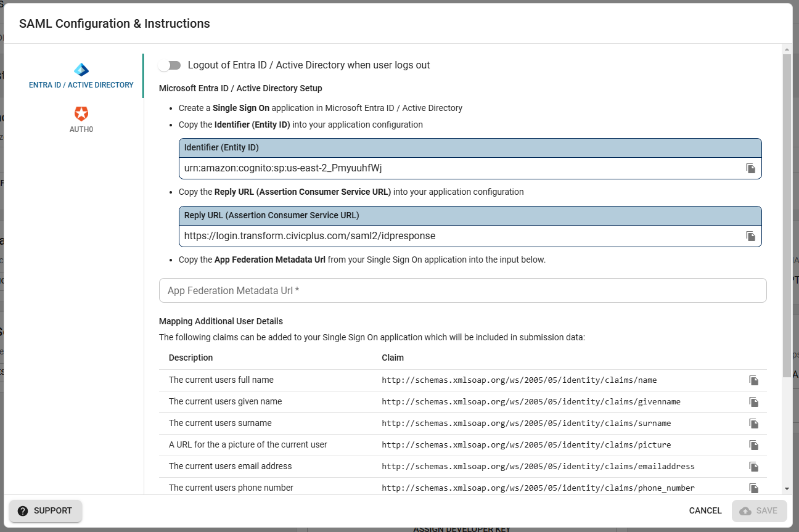The height and width of the screenshot is (532, 799).
Task: Click the Mapping Additional User Details heading
Action: click(221, 321)
